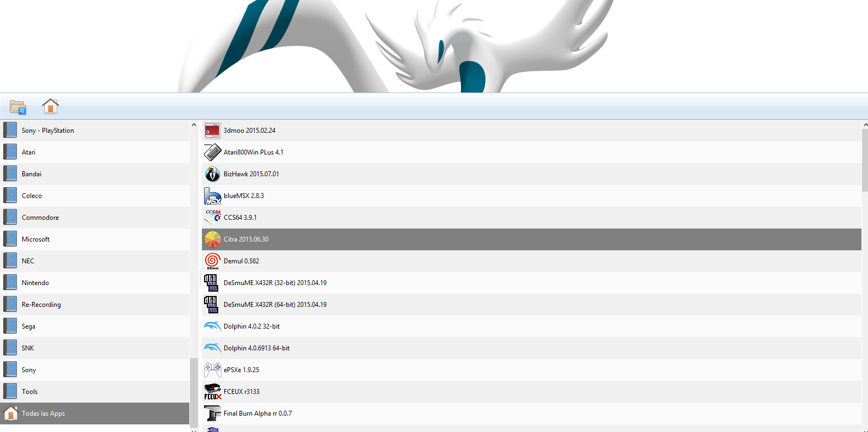Click the Bandai category book icon
Viewport: 868px width, 432px height.
10,174
